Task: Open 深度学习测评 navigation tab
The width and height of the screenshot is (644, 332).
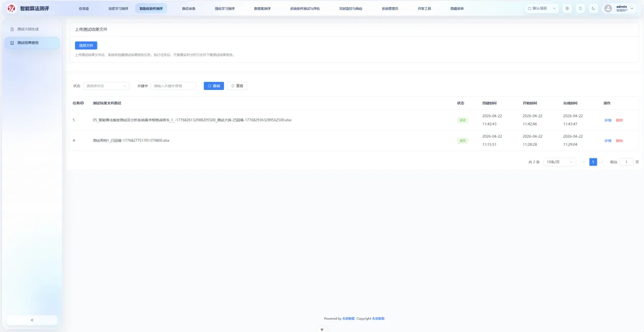Action: [118, 9]
